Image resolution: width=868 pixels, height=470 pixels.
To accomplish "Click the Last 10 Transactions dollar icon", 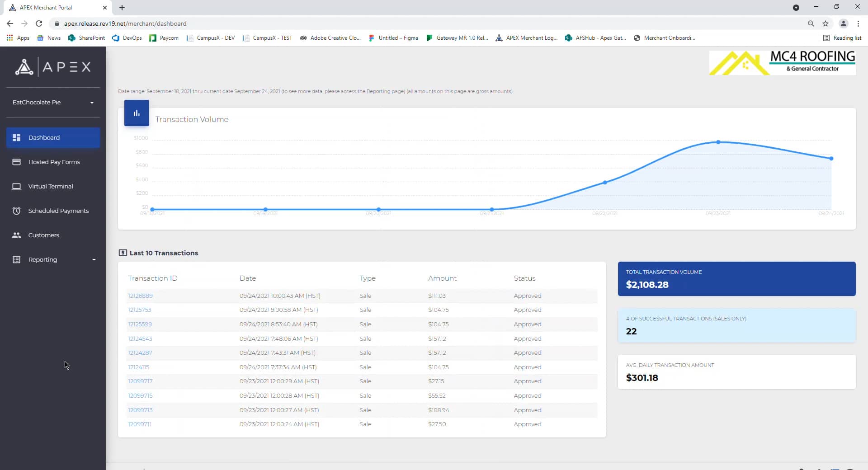I will tap(123, 253).
